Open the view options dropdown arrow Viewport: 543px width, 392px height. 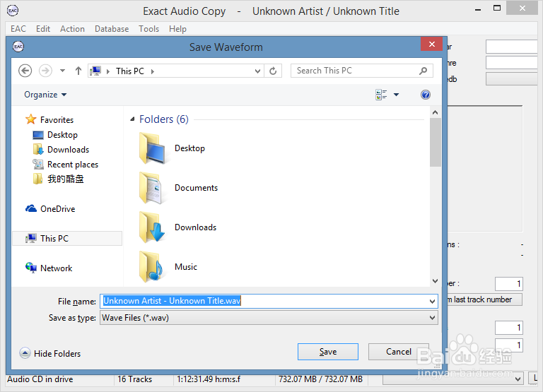pos(396,95)
